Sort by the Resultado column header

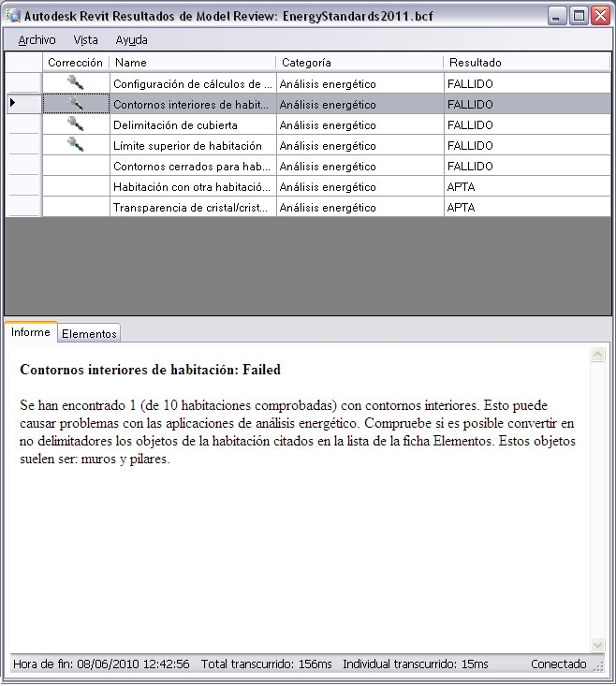527,63
